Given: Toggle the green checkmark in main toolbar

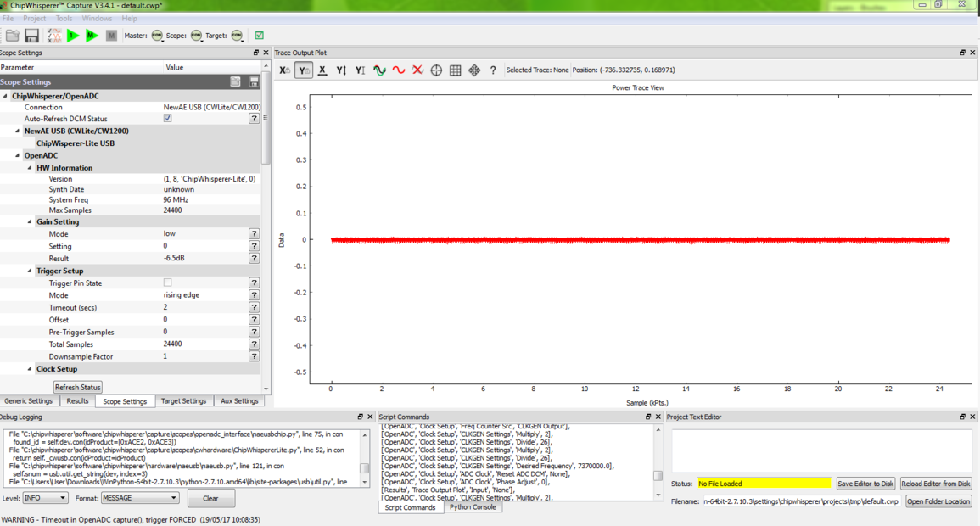Looking at the screenshot, I should tap(259, 36).
